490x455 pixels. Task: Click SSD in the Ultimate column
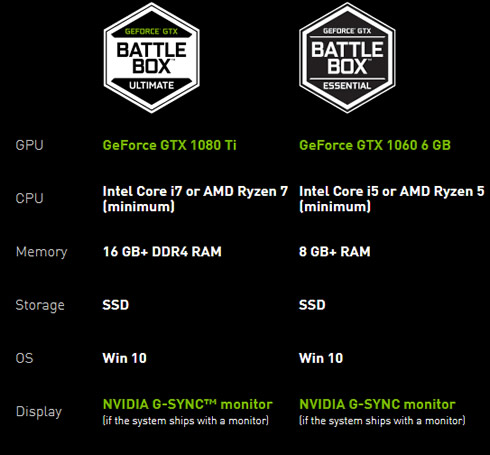pyautogui.click(x=116, y=305)
